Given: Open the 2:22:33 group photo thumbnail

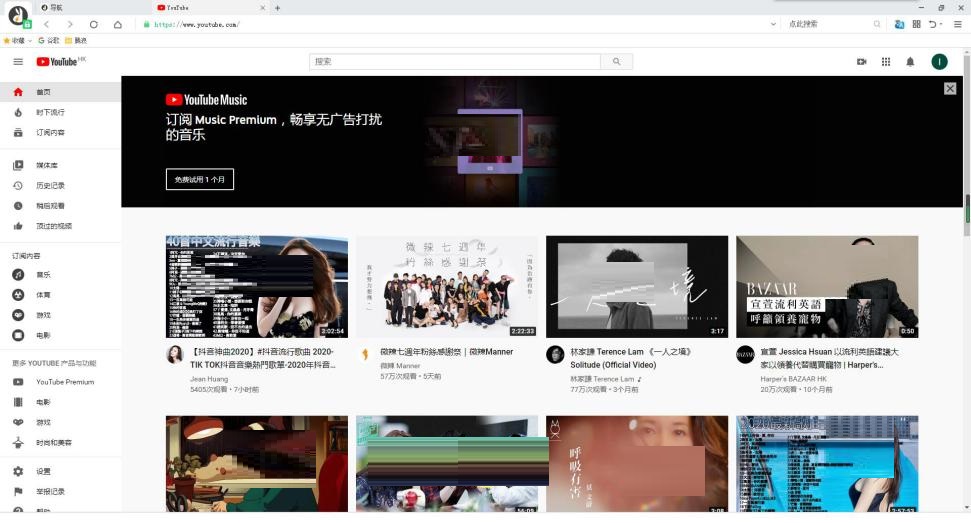Looking at the screenshot, I should (446, 287).
